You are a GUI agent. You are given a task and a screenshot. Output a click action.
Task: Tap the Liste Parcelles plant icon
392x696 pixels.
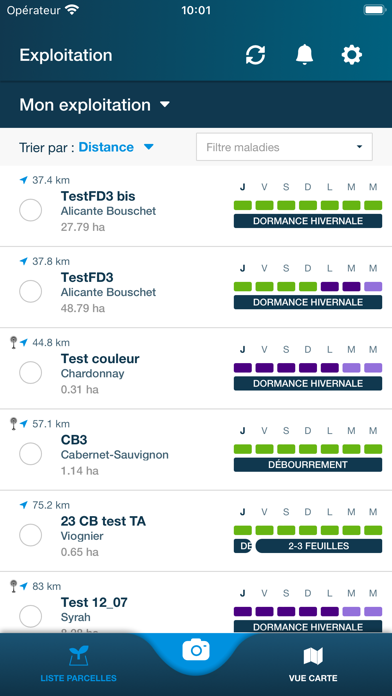79,656
